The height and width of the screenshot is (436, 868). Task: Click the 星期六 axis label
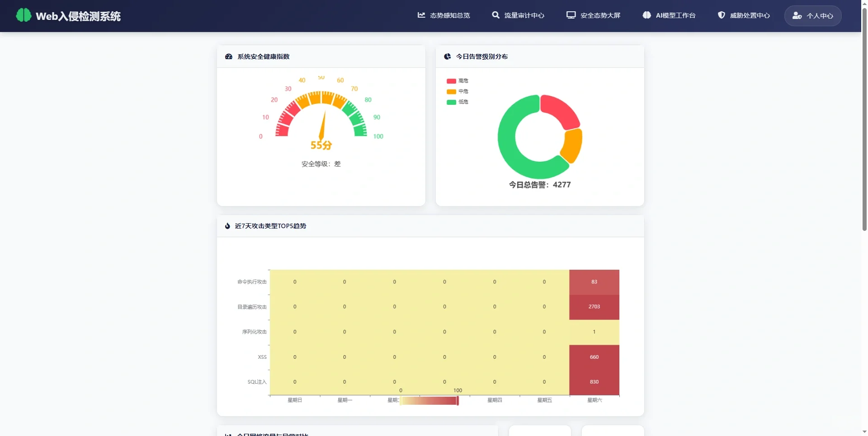pyautogui.click(x=594, y=400)
